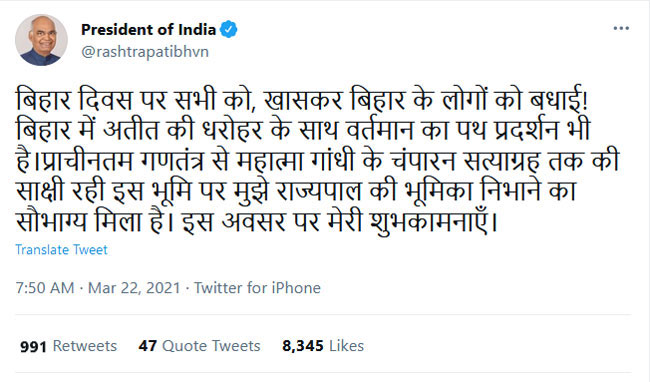
Task: Open the @rashtrapatibhvn handle link
Action: 145,52
